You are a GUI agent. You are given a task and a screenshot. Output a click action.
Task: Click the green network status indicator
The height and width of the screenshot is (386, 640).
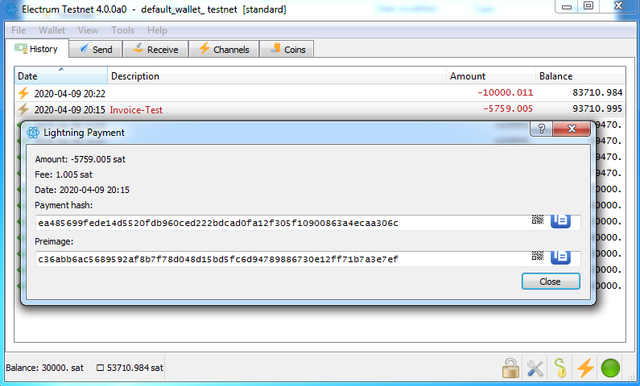(610, 368)
